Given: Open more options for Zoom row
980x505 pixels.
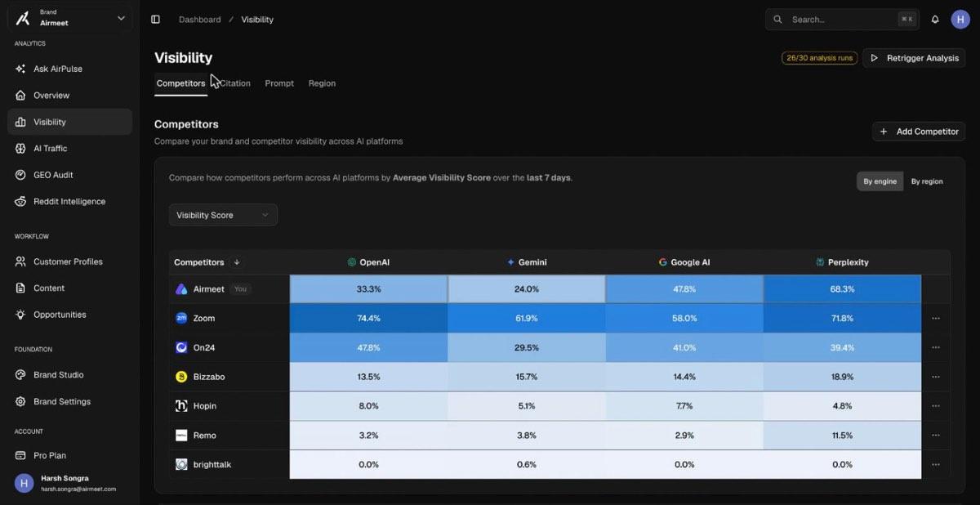Looking at the screenshot, I should [936, 319].
